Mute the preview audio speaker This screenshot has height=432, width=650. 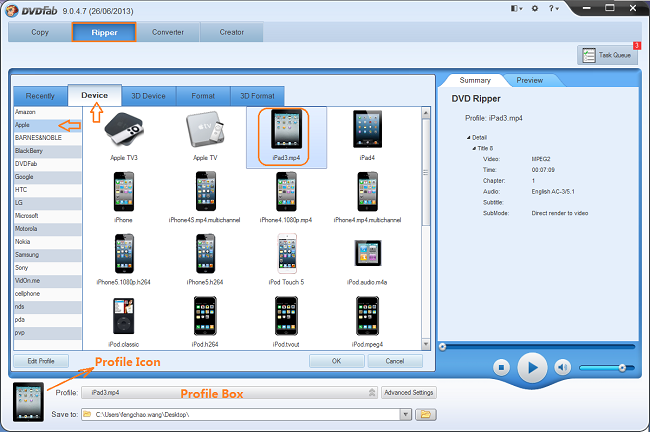point(563,367)
